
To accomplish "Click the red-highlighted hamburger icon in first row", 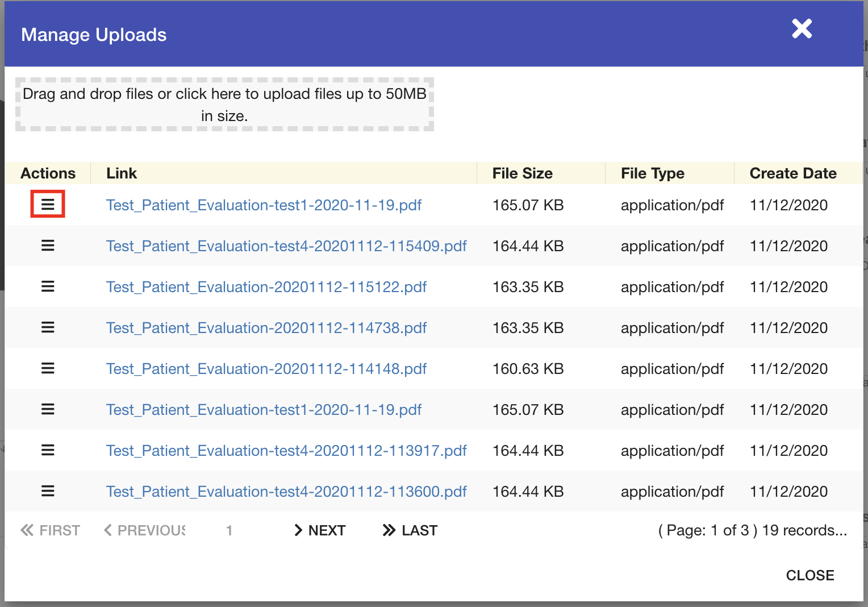I will [x=48, y=204].
